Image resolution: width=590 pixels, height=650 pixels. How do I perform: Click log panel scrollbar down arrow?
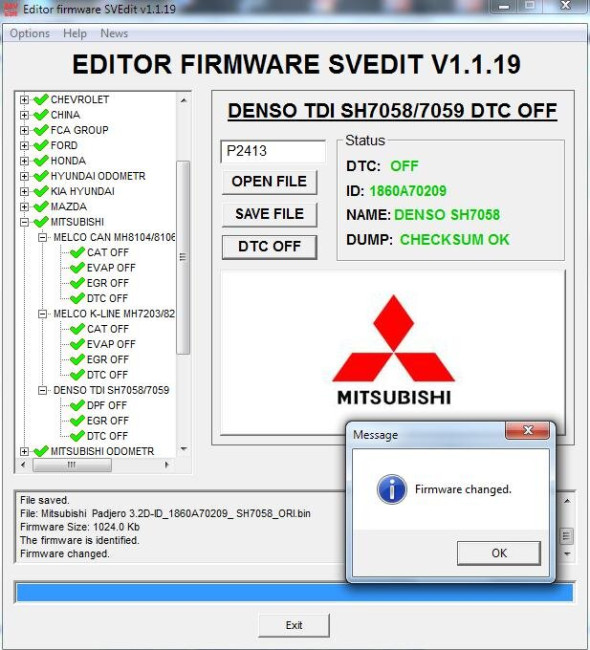pyautogui.click(x=567, y=554)
